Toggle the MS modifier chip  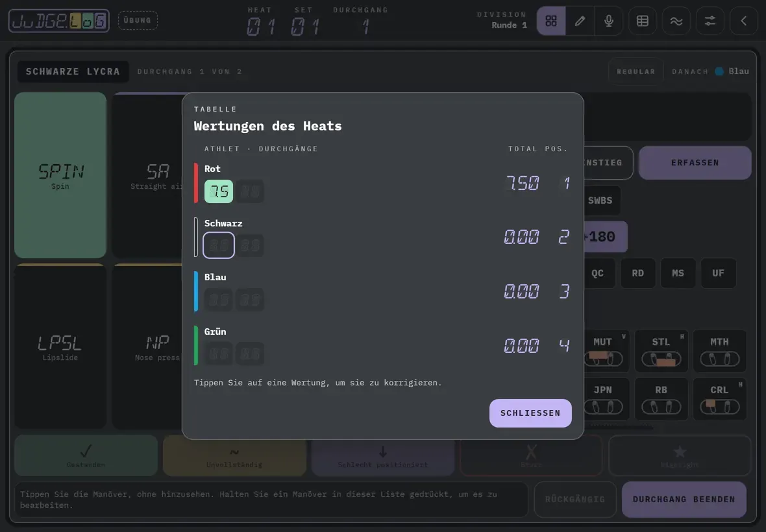pyautogui.click(x=678, y=273)
